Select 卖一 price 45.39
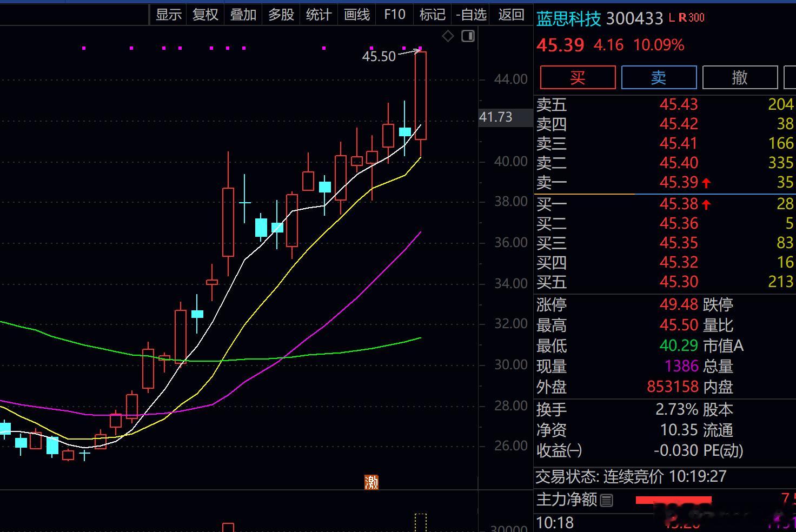This screenshot has width=796, height=532. pyautogui.click(x=679, y=182)
